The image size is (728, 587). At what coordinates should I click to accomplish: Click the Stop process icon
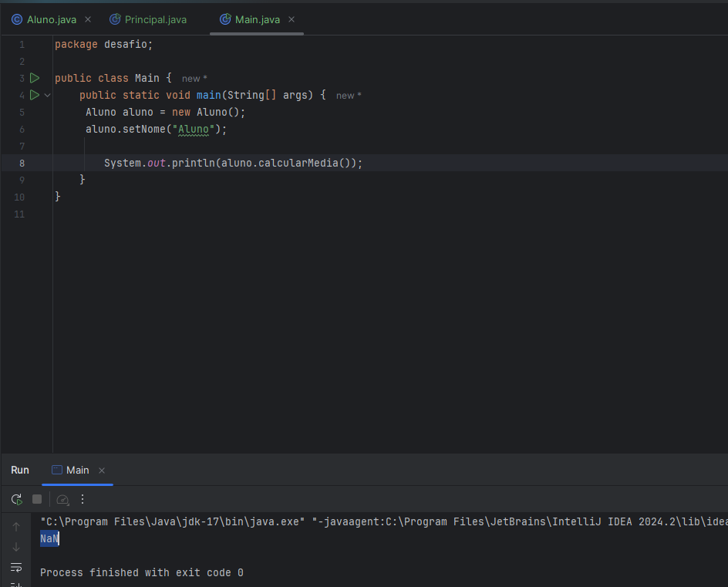[x=37, y=499]
